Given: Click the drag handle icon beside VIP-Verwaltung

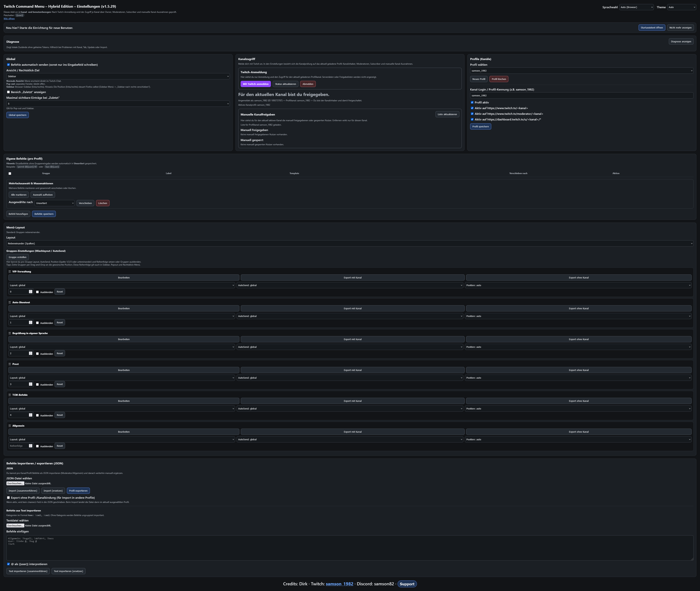Looking at the screenshot, I should (10, 272).
